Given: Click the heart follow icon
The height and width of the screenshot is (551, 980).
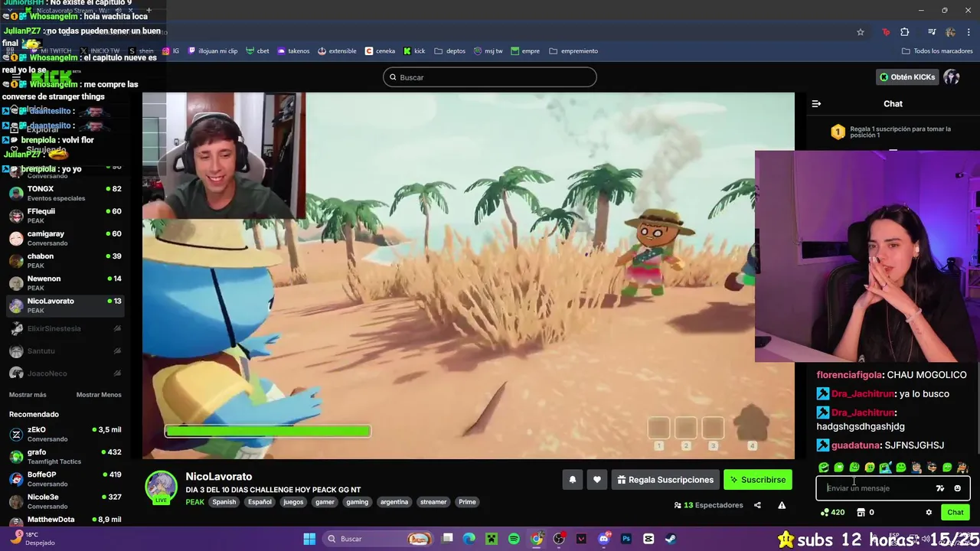Looking at the screenshot, I should point(597,480).
